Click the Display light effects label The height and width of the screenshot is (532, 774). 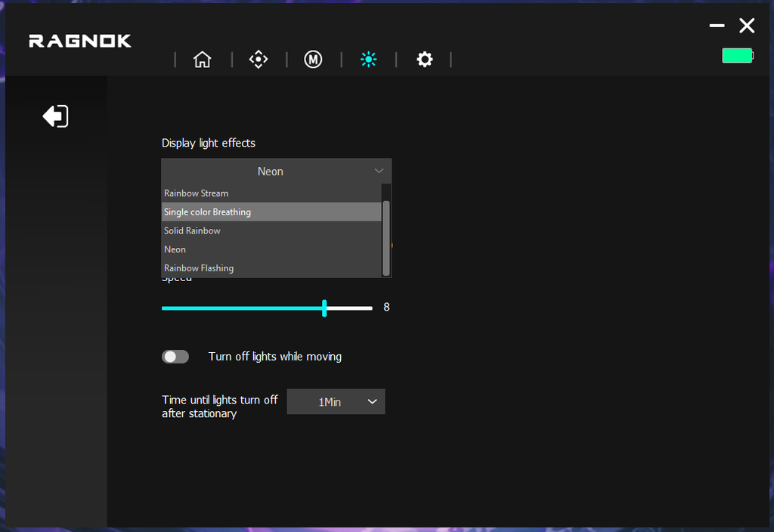[x=209, y=143]
